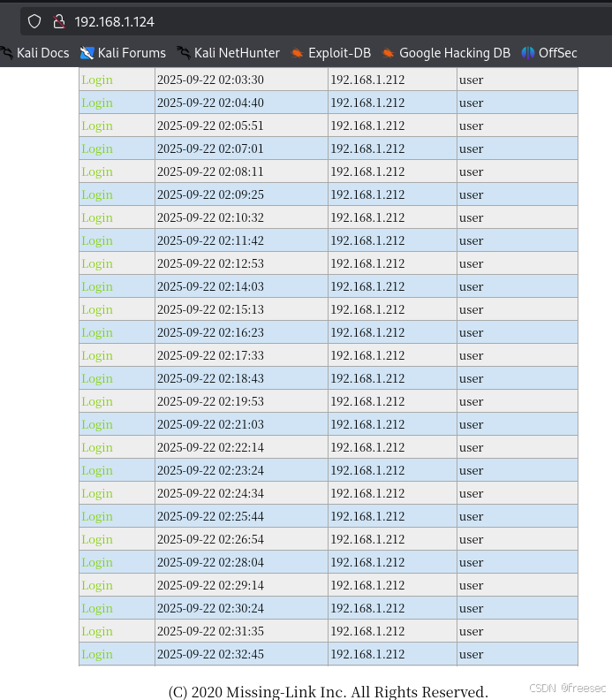The width and height of the screenshot is (612, 700).
Task: Click IP 192.168.1.212 in 02:22:14 row
Action: [367, 447]
